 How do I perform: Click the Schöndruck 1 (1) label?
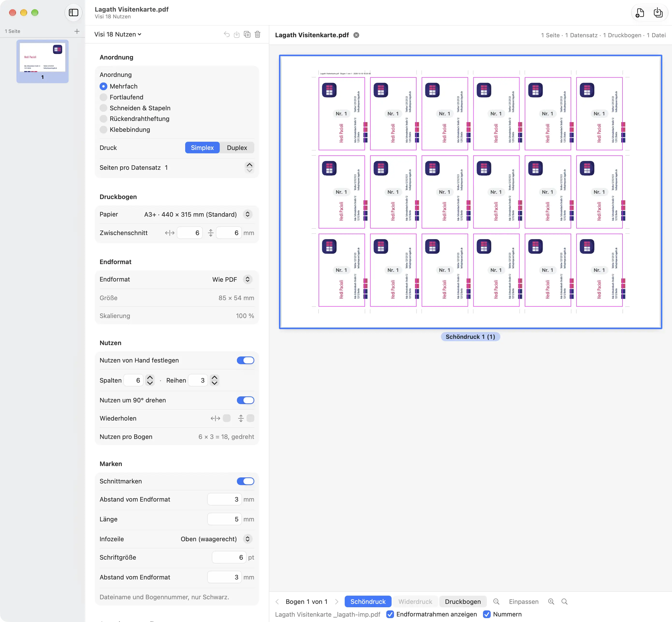click(470, 337)
